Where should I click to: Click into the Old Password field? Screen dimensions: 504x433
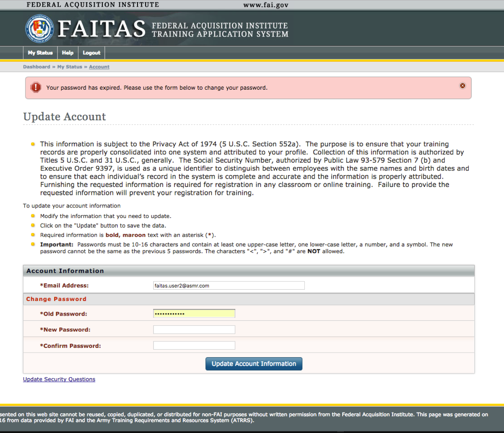click(194, 314)
